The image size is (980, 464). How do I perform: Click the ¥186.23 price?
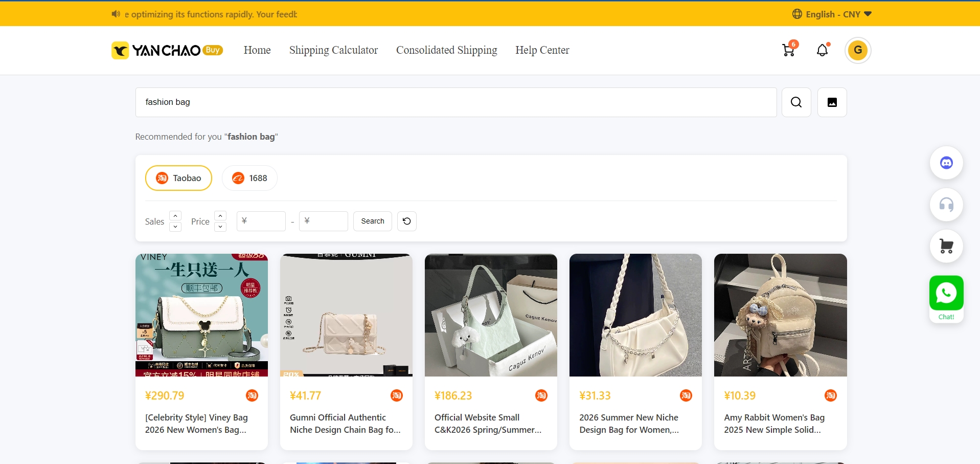[453, 395]
